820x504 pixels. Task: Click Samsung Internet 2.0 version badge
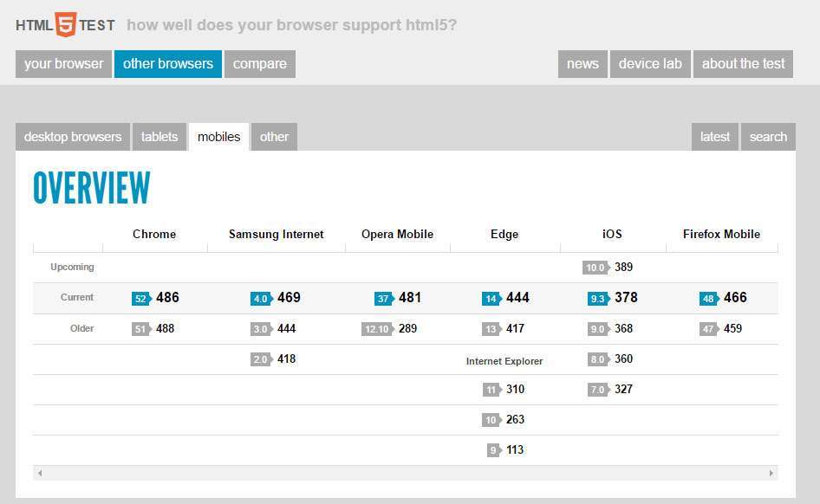(262, 359)
